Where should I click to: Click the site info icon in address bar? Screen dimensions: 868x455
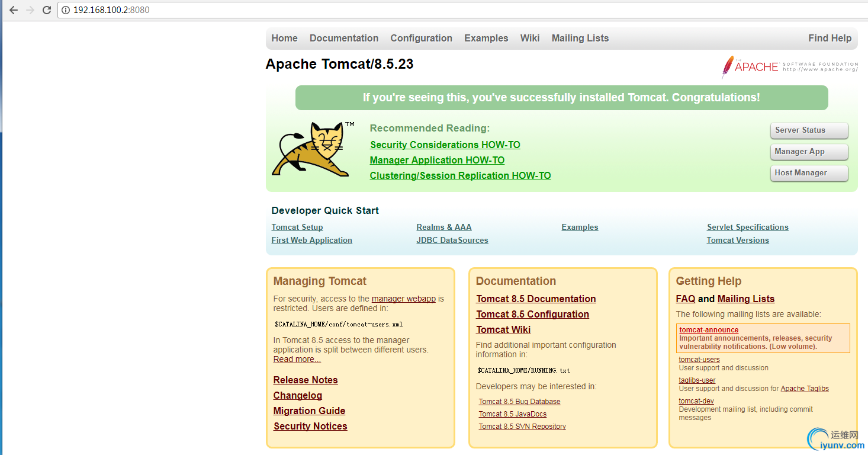point(66,10)
